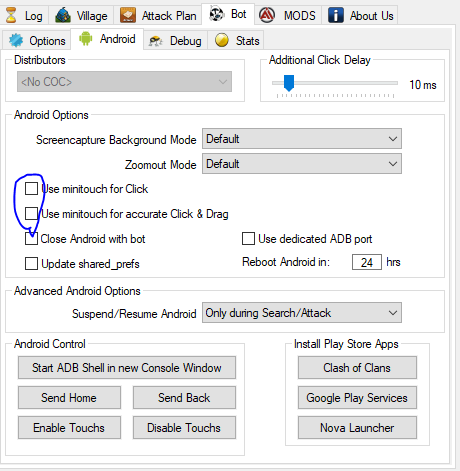
Task: Click the blue gear Options icon
Action: (x=16, y=40)
